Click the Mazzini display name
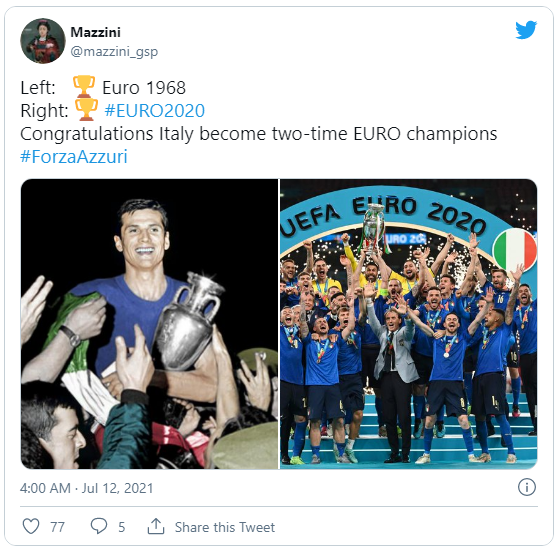The height and width of the screenshot is (553, 556). pos(95,32)
